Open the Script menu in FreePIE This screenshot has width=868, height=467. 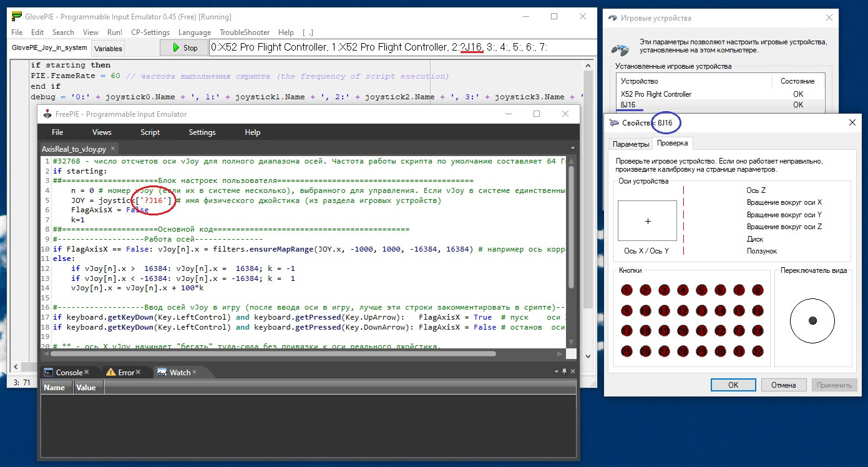[150, 132]
